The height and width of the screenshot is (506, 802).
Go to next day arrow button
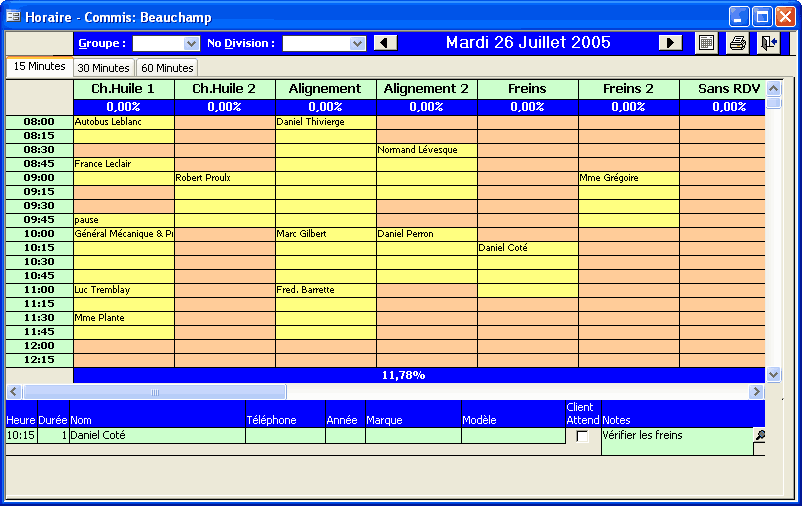point(670,42)
